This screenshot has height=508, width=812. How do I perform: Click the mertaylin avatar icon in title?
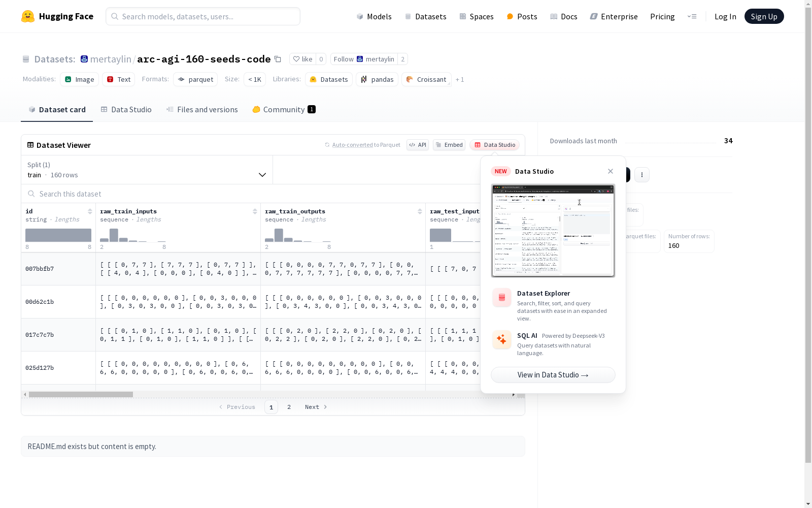(84, 59)
